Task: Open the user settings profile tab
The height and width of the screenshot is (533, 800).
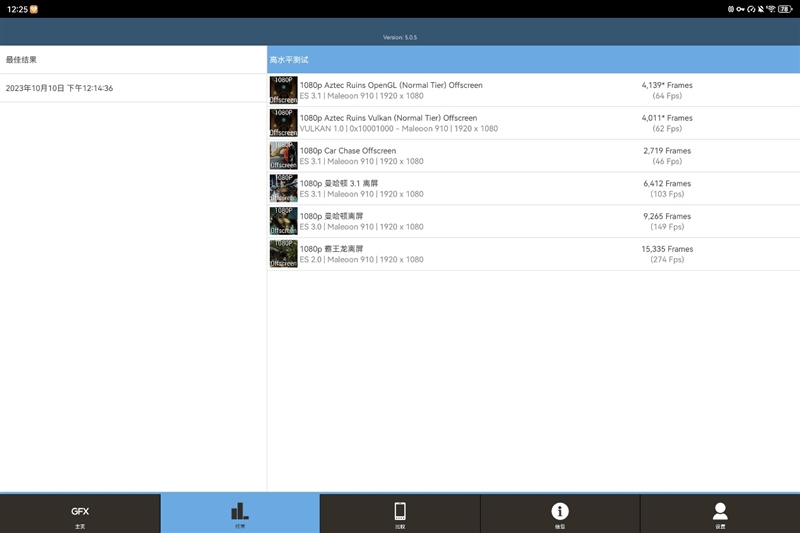Action: pos(720,514)
